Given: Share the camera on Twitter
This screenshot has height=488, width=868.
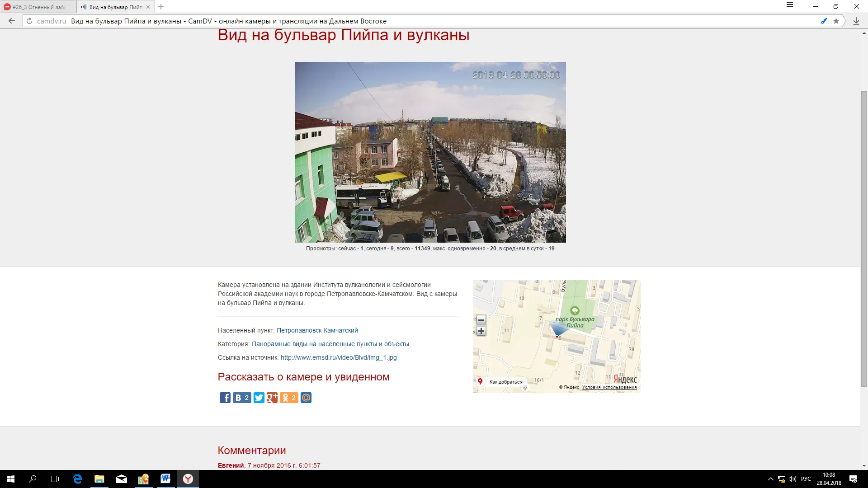Looking at the screenshot, I should coord(259,398).
